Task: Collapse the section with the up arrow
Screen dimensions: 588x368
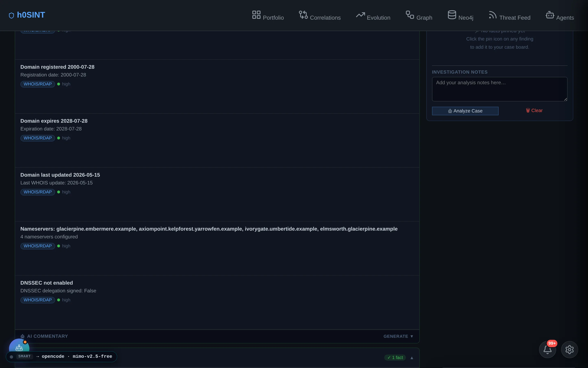Action: point(412,358)
